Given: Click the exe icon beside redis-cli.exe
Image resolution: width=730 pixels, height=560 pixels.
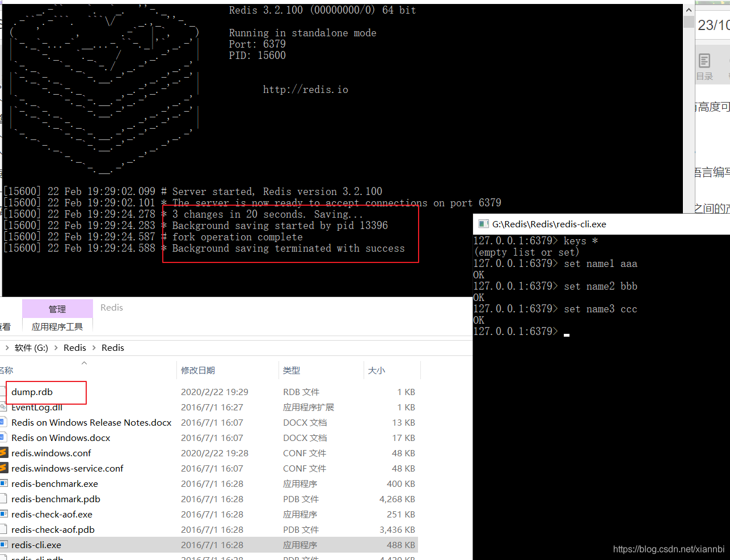Looking at the screenshot, I should (x=3, y=545).
